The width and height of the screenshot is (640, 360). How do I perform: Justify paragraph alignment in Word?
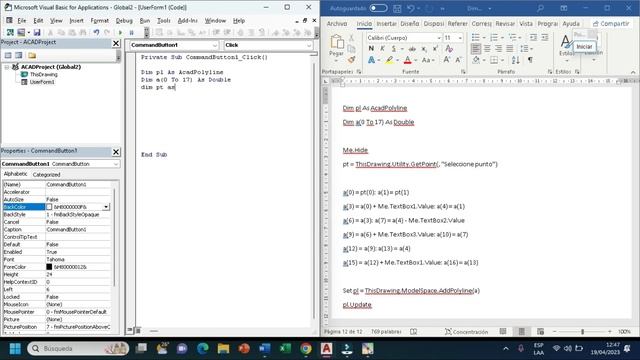(x=510, y=49)
